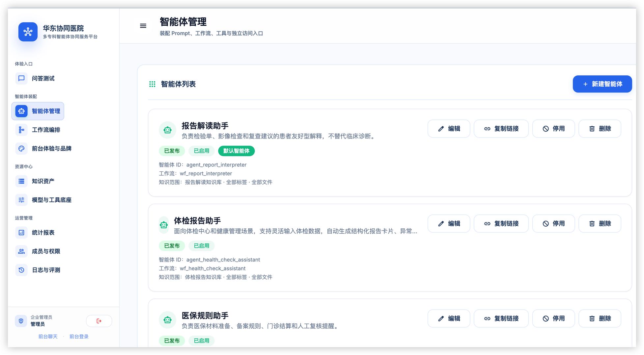Click the 默认智能体 badge
Image resolution: width=644 pixels, height=355 pixels.
(x=236, y=151)
